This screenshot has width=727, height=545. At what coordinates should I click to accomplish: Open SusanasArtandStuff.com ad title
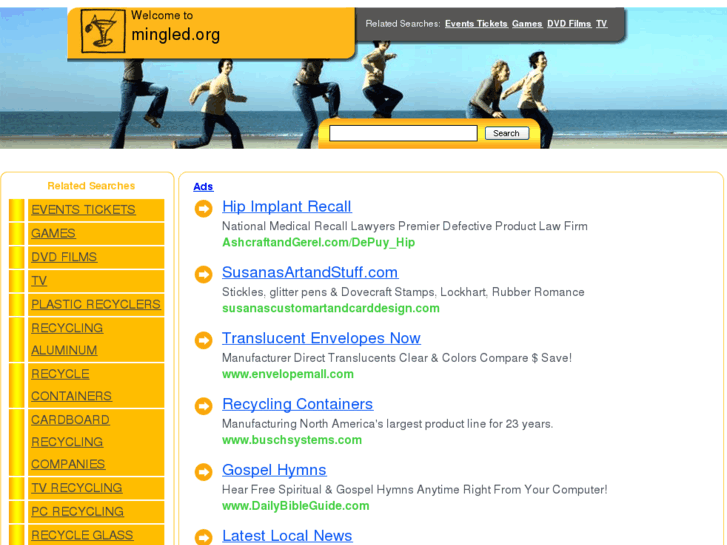[x=310, y=272]
